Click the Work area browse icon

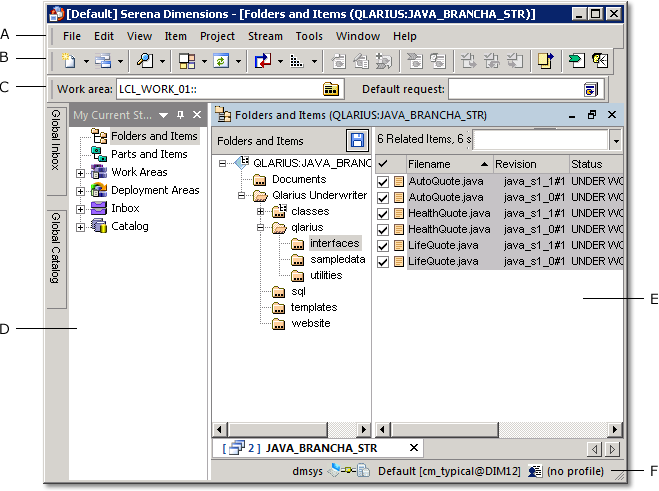(331, 89)
